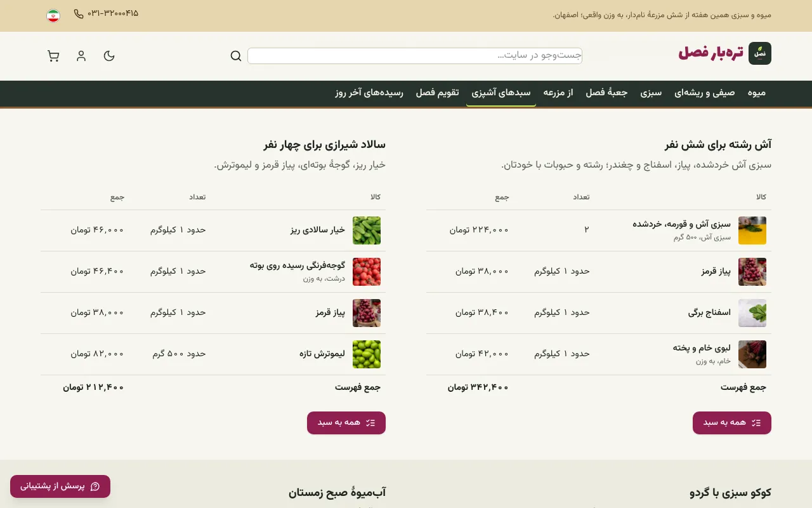Click the price ۲۲۴,۰۰۰ تومان

pyautogui.click(x=480, y=230)
